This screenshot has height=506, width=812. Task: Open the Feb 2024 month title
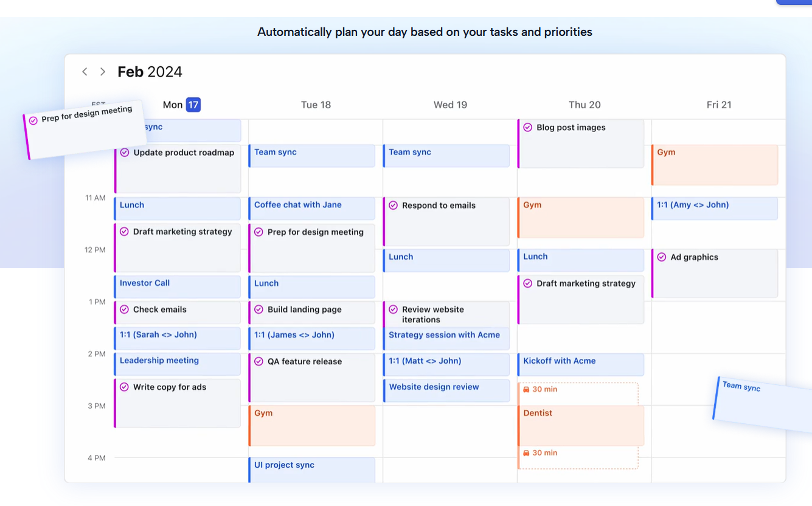click(x=150, y=72)
